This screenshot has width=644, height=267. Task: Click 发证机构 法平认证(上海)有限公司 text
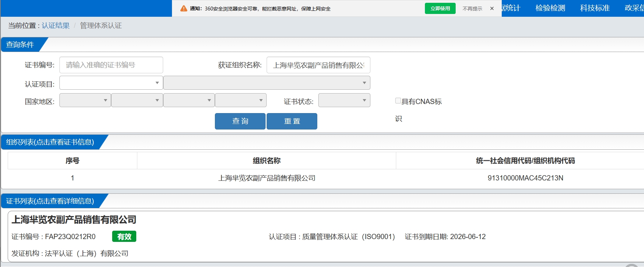click(70, 253)
